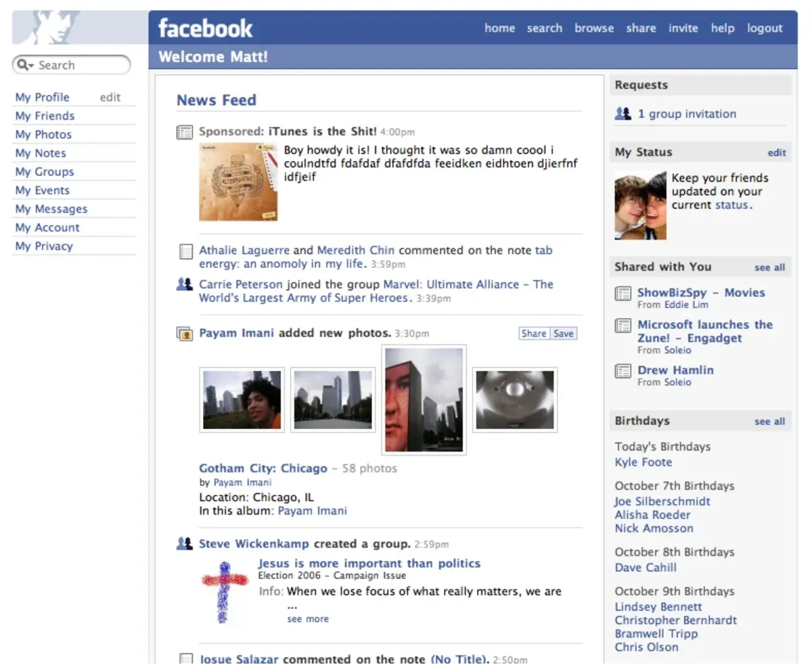Open My Events in sidebar
Viewport: 812px width, 664px height.
point(42,190)
